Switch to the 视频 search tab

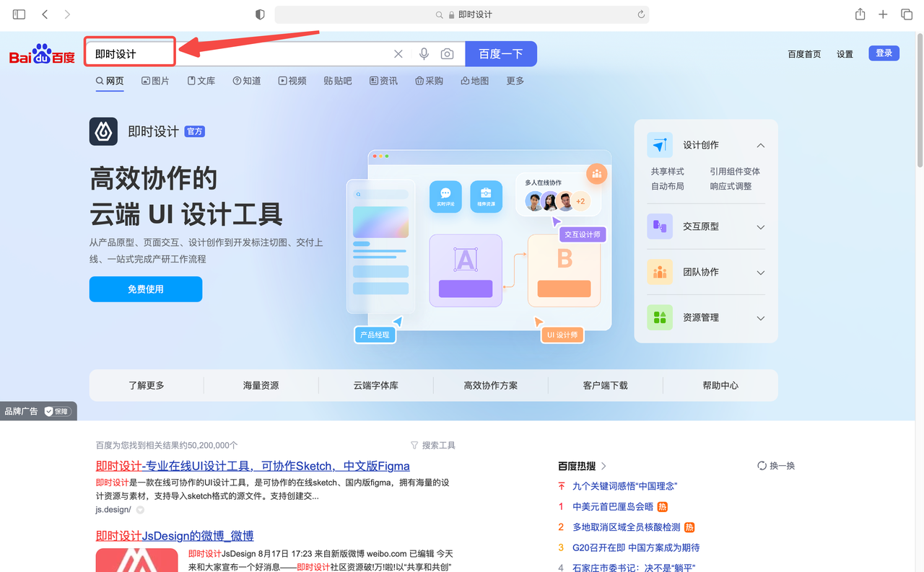click(x=292, y=81)
